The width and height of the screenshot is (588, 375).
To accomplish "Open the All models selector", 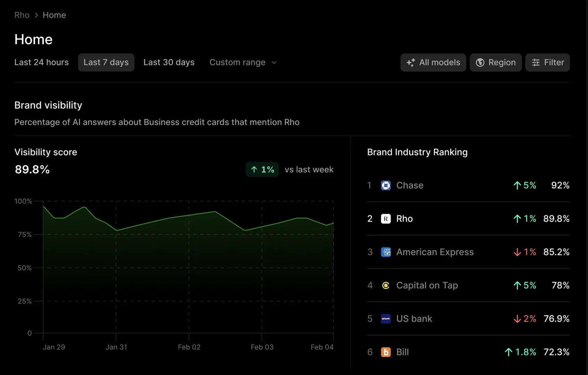I will [433, 63].
